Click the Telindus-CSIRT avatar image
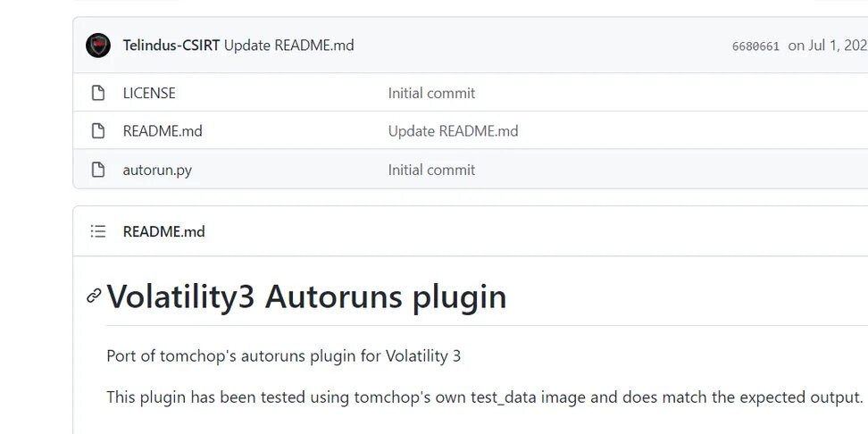Screen dimensions: 868x434 (98, 46)
